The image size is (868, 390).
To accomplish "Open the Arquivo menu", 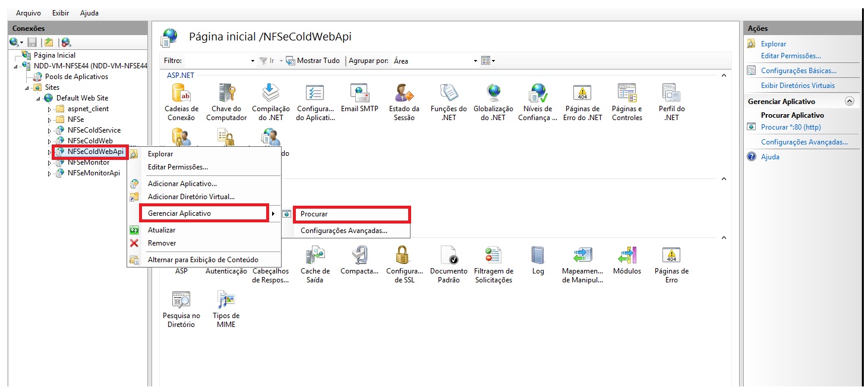I will (x=28, y=13).
